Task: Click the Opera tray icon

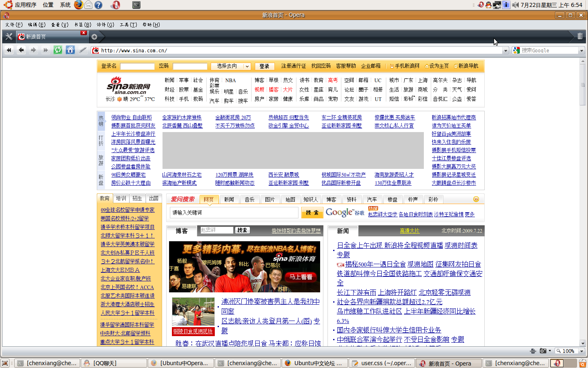Action: click(481, 5)
